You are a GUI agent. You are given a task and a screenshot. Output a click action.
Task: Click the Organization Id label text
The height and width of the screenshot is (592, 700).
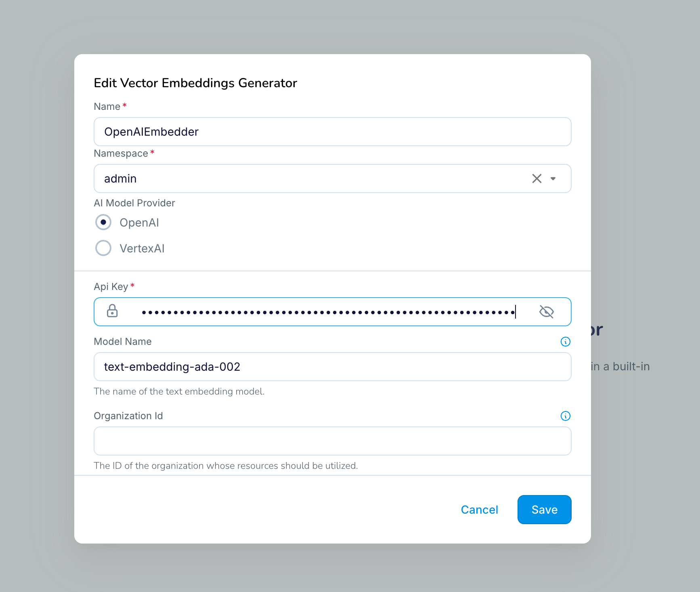click(128, 416)
